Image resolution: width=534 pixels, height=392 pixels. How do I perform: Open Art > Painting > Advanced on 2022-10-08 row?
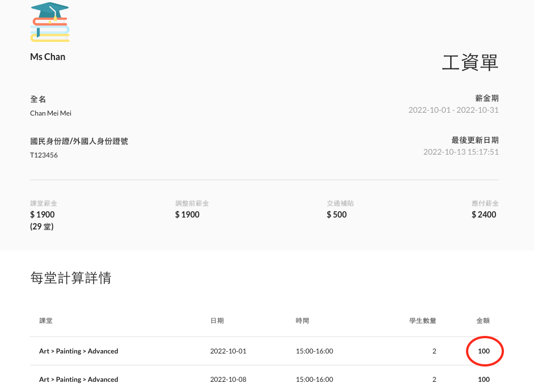[x=79, y=380]
